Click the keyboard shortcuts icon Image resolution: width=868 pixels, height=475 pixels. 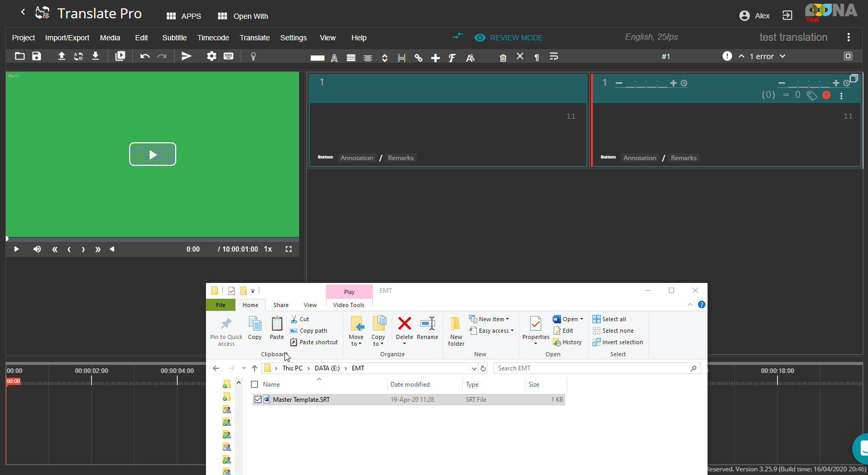pyautogui.click(x=229, y=56)
